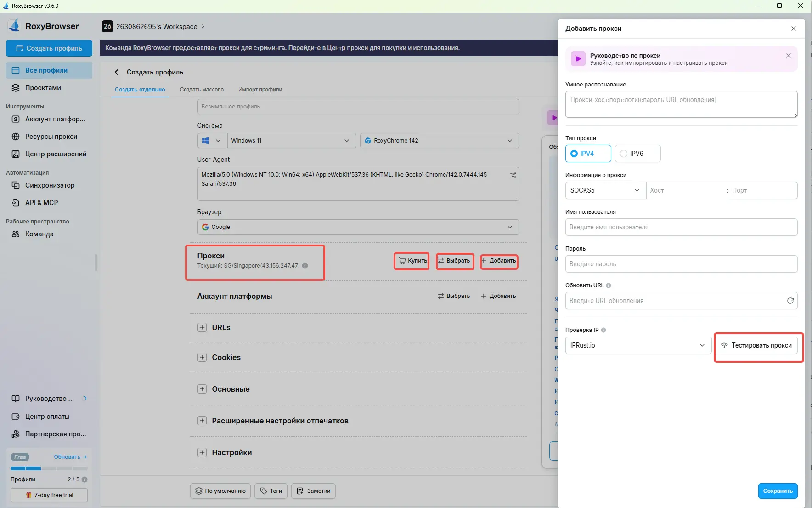Screen dimensions: 812x508
Task: Click the profiles usage progress bar
Action: coord(49,468)
